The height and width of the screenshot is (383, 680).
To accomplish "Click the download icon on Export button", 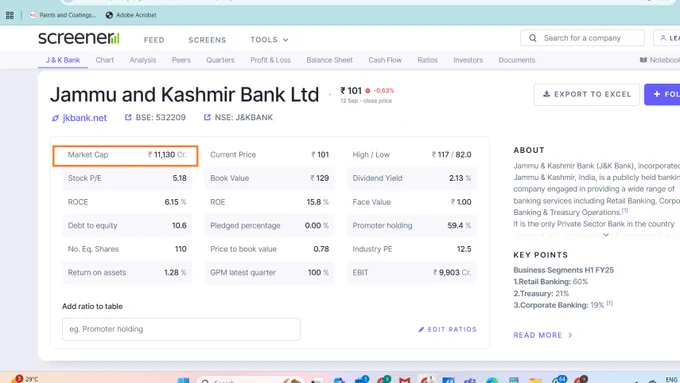I will (x=546, y=94).
